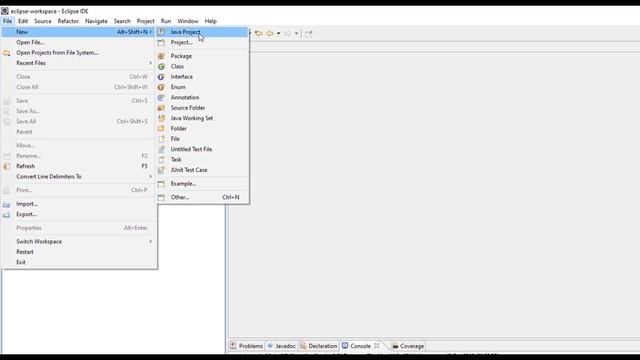Image resolution: width=640 pixels, height=360 pixels.
Task: Expand the Recent Files submenu
Action: 79,63
